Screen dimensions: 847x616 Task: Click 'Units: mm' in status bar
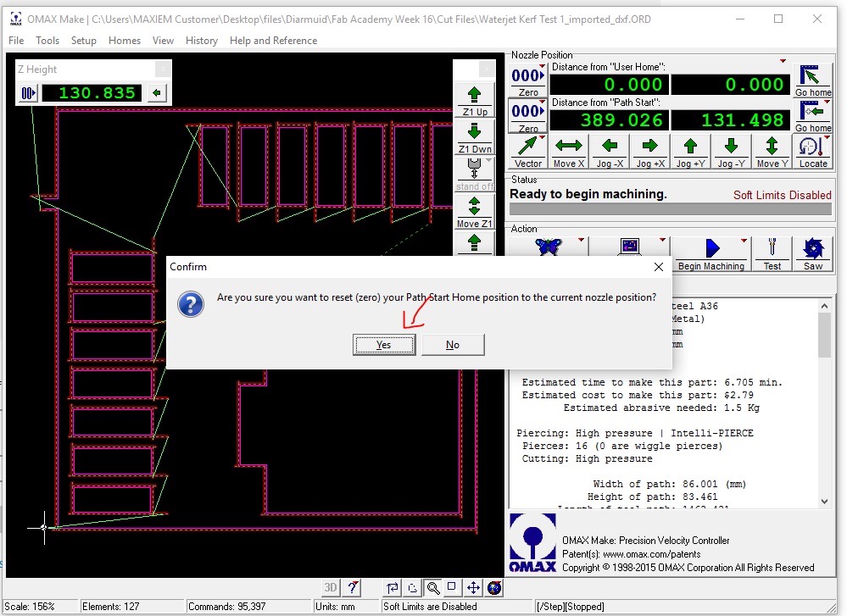click(335, 607)
